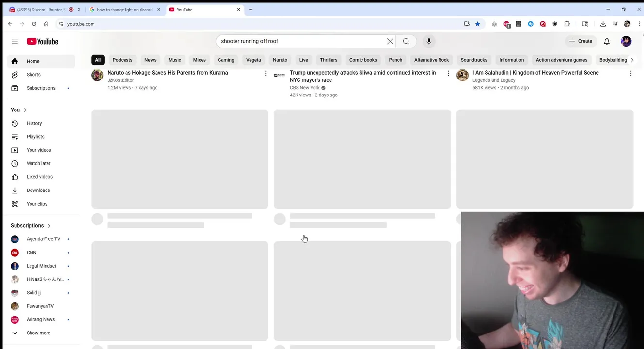Open the Agenda-Free TV channel
This screenshot has height=349, width=644.
coord(41,239)
